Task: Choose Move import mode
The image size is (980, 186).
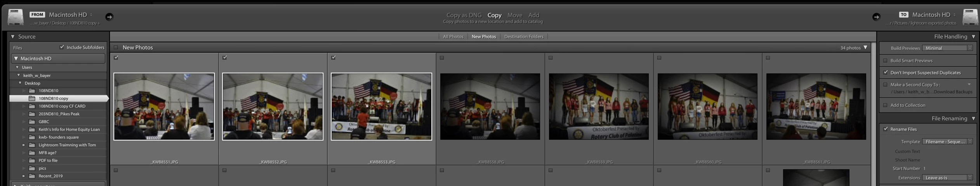Action: [515, 15]
